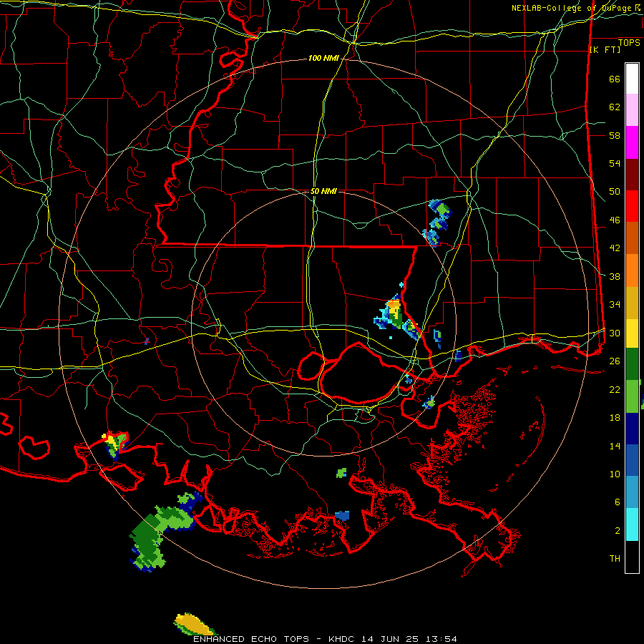Click the 22 legend value
Viewport: 644px width, 644px height.
tap(615, 389)
